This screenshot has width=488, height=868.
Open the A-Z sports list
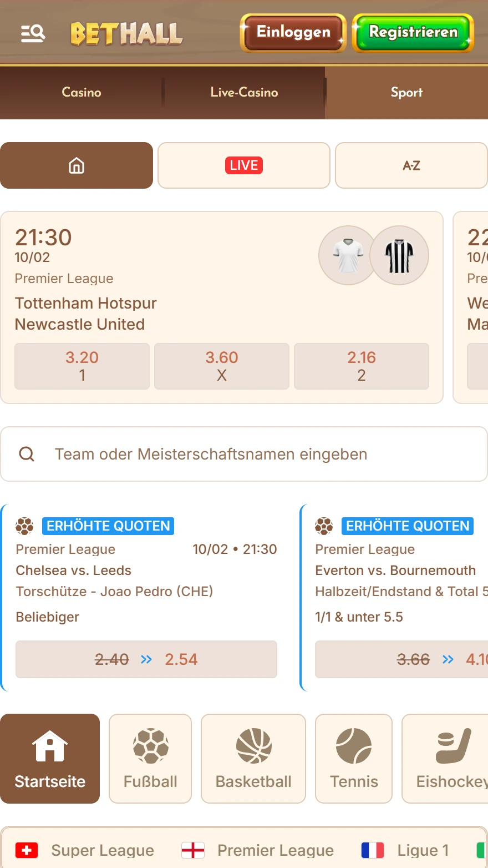click(x=411, y=165)
